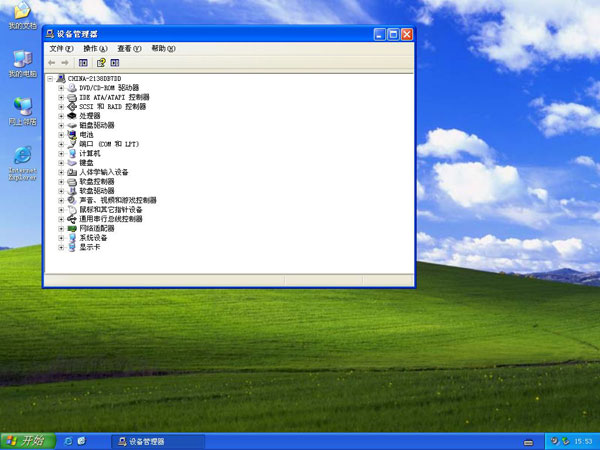Click the 人体学输入设备 icon
This screenshot has width=600, height=450.
coord(72,173)
